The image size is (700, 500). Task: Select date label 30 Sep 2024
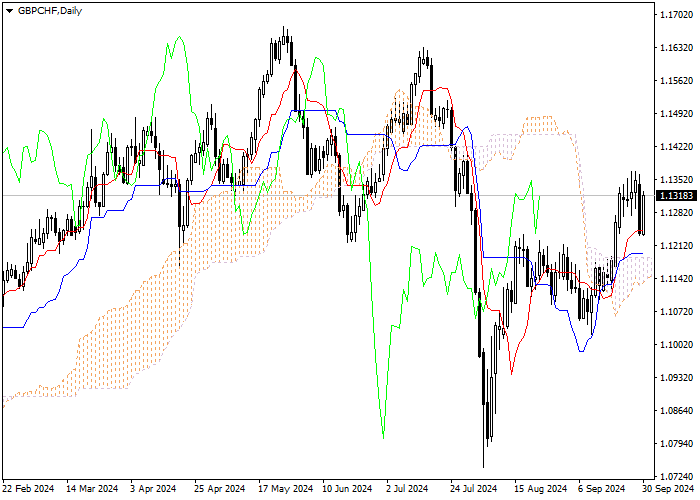(668, 489)
